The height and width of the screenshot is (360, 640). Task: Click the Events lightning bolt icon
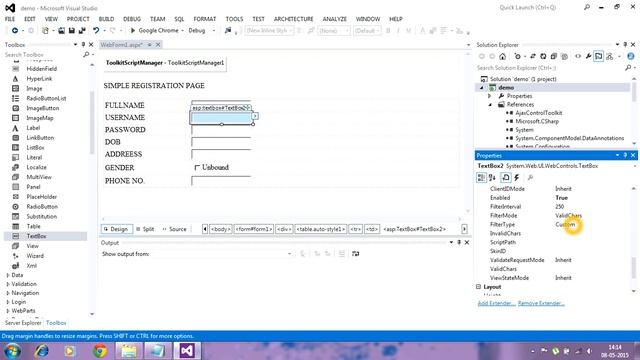click(x=517, y=178)
